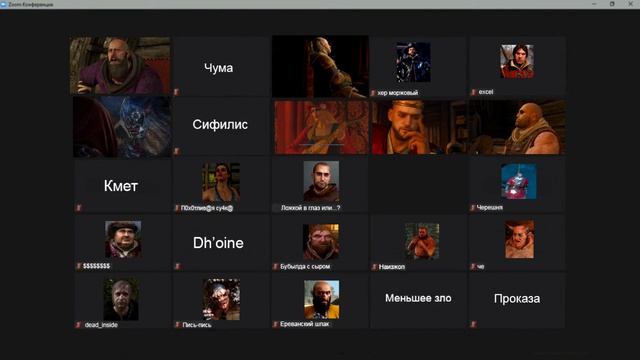Select the Меньшее зло name text
Screen dimensions: 640x360
click(418, 298)
